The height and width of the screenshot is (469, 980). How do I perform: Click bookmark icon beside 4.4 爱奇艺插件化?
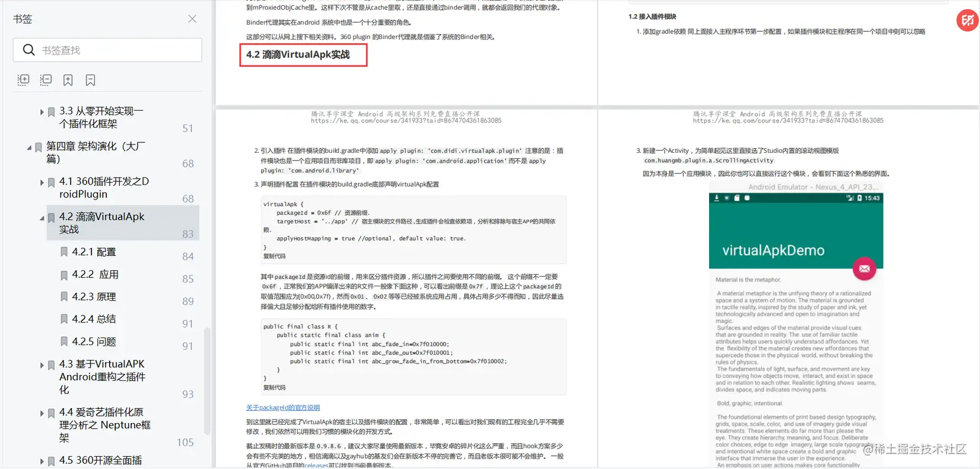click(51, 413)
